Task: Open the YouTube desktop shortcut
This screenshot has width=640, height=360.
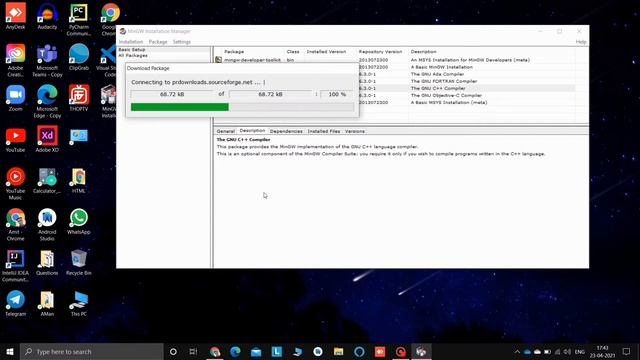Action: click(16, 140)
